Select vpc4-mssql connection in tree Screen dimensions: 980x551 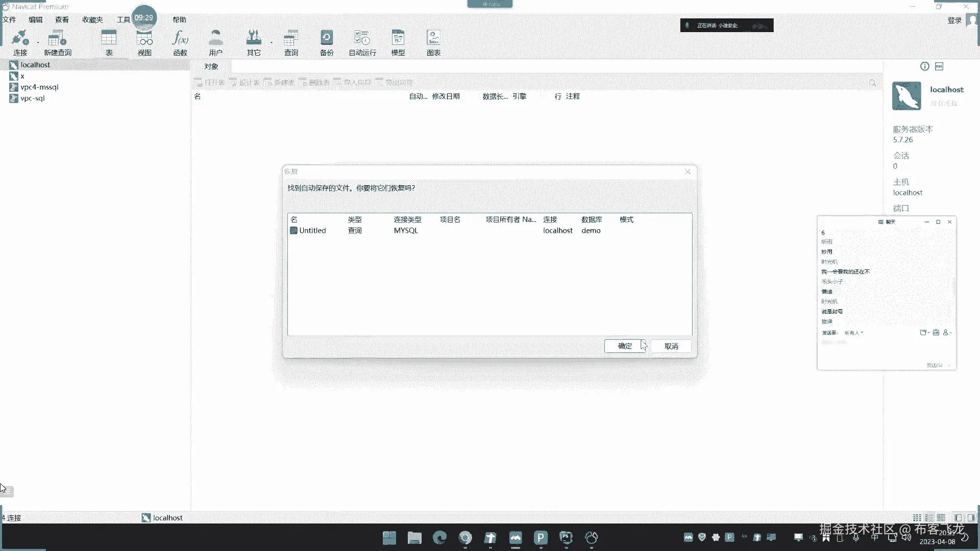[39, 87]
